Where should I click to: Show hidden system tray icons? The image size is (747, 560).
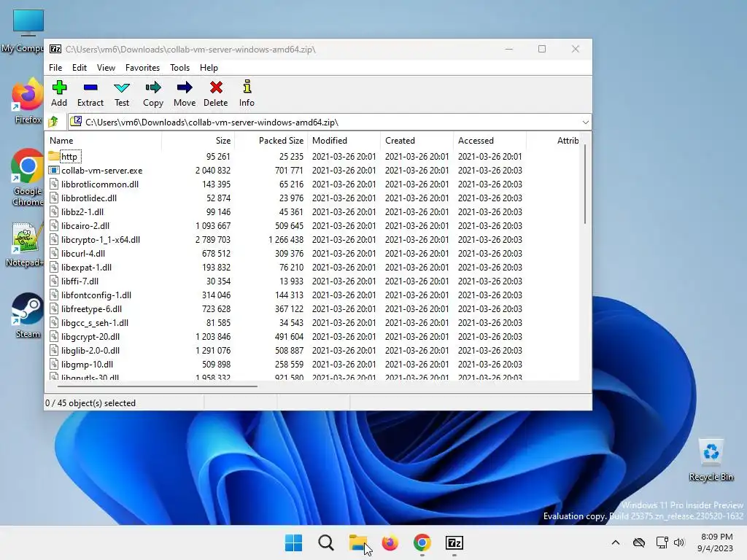pos(616,542)
